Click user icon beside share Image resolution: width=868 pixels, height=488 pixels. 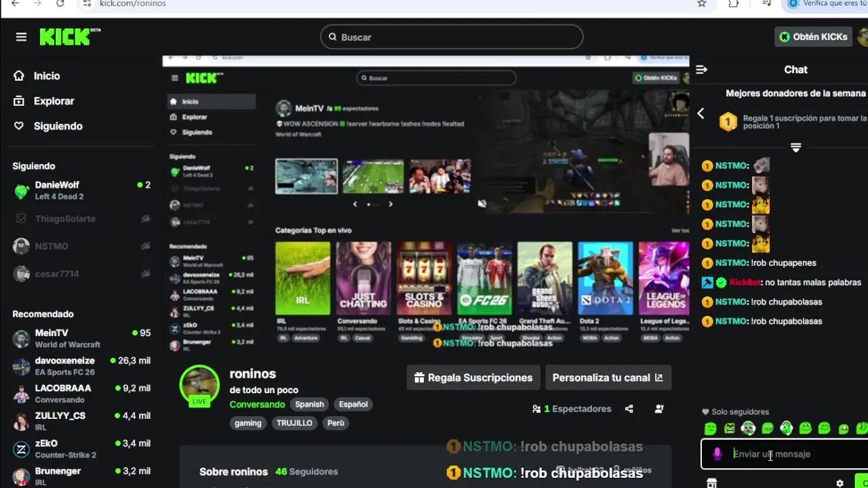[x=659, y=409]
